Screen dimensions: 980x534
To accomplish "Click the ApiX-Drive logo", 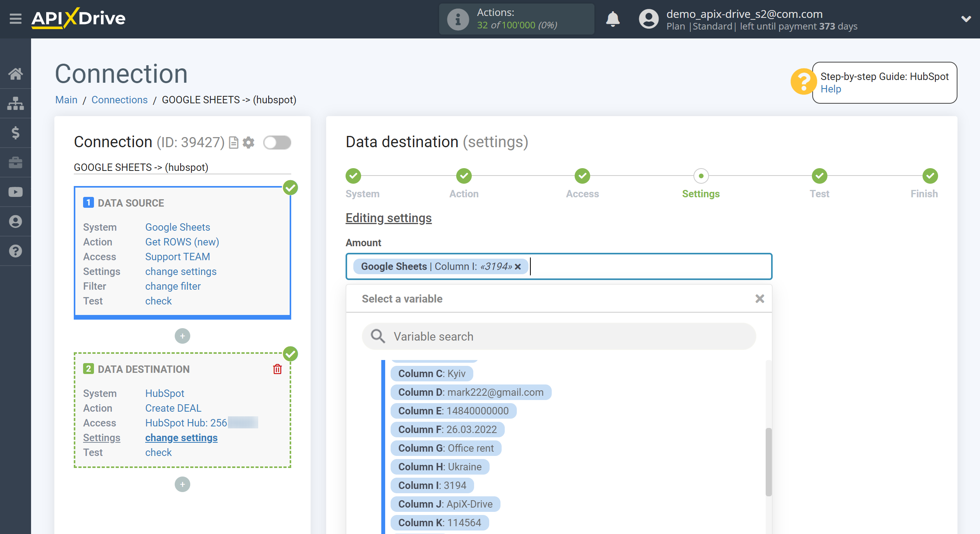I will click(78, 18).
